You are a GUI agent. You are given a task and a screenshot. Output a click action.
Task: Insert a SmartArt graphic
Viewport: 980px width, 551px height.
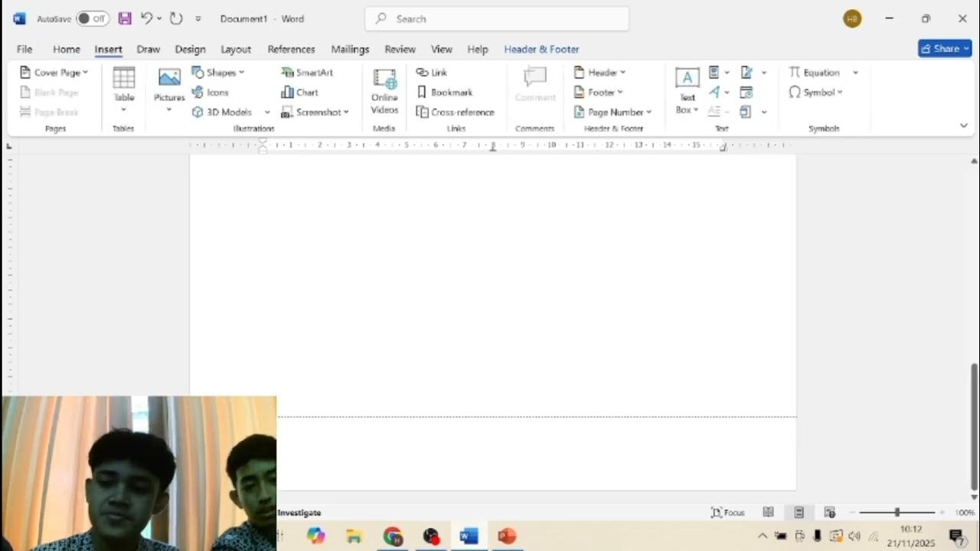pos(307,72)
